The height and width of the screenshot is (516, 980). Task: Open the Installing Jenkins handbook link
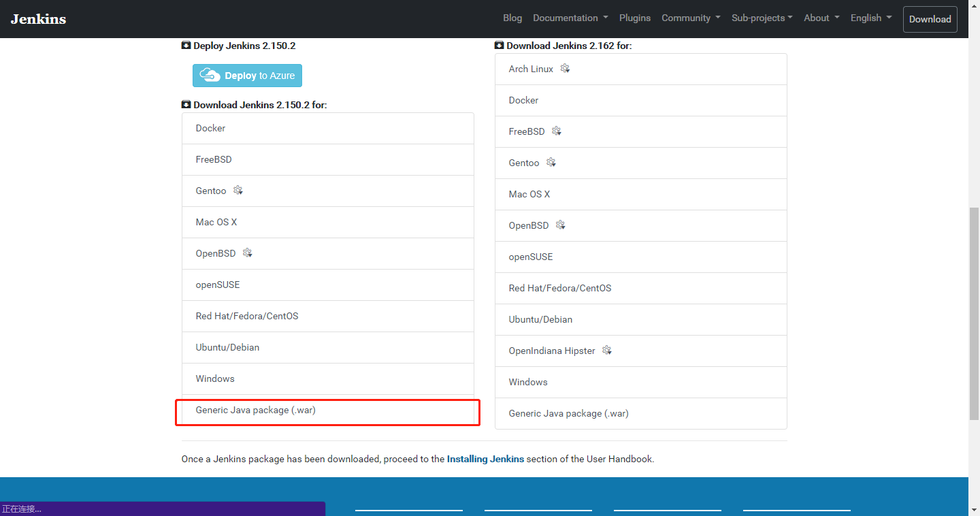point(485,459)
